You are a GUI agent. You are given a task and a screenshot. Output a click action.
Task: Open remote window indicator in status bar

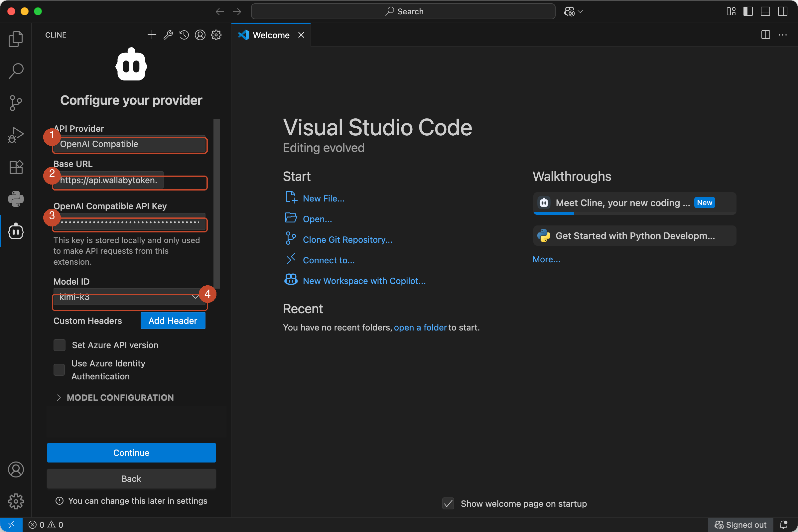(x=11, y=525)
